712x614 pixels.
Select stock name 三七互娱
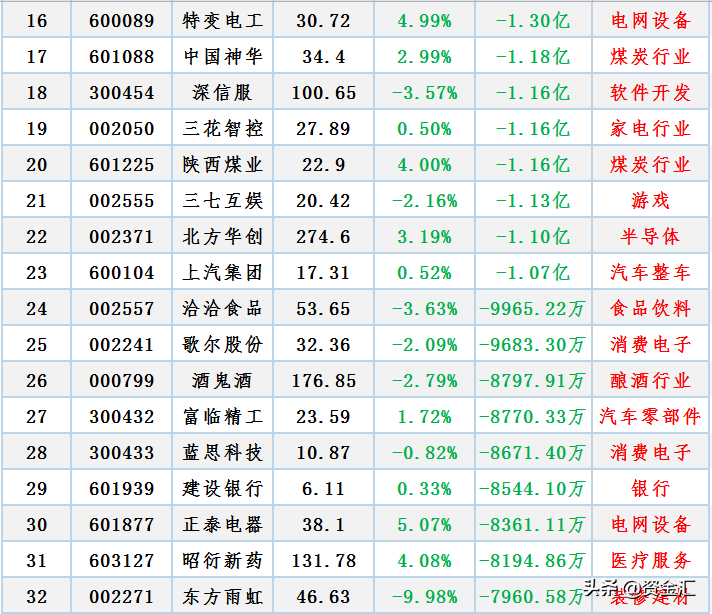[x=222, y=201]
